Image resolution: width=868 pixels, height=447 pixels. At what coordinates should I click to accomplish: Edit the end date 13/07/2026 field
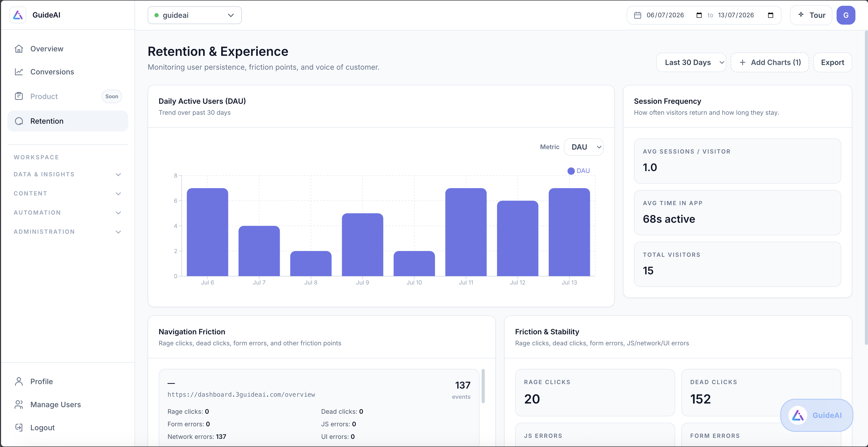click(x=736, y=15)
